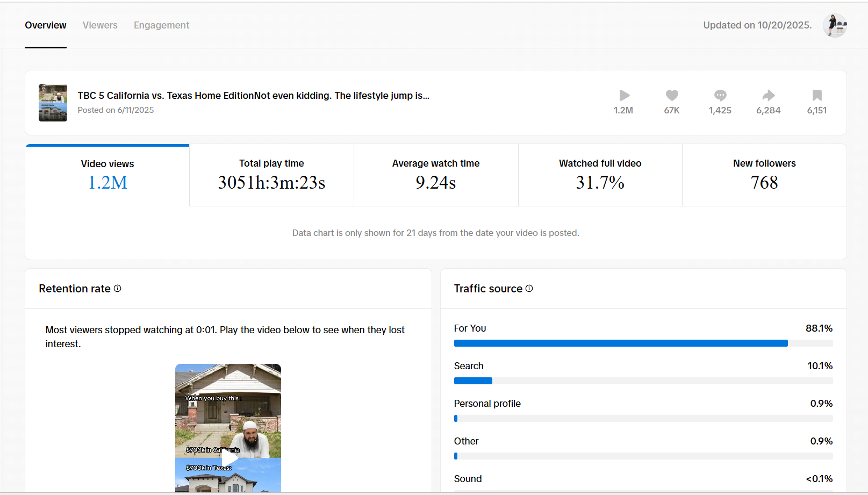Click the share arrow icon
Screen dimensions: 868x495
click(x=769, y=96)
